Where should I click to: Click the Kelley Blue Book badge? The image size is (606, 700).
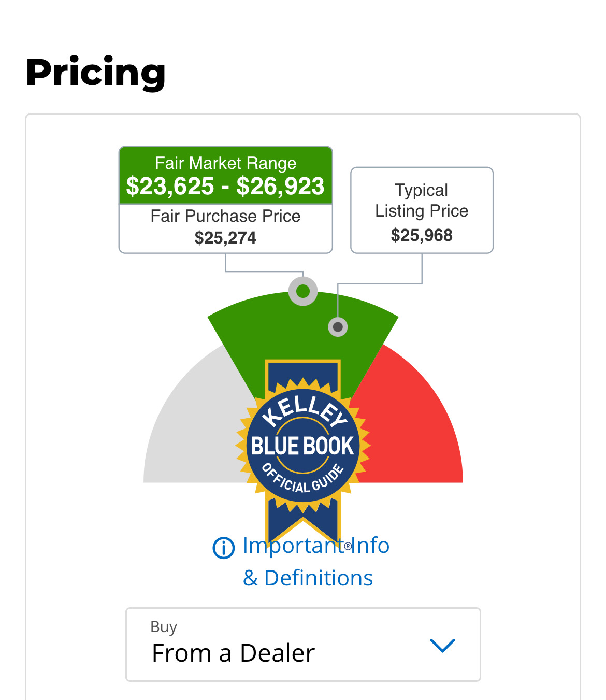[x=303, y=445]
